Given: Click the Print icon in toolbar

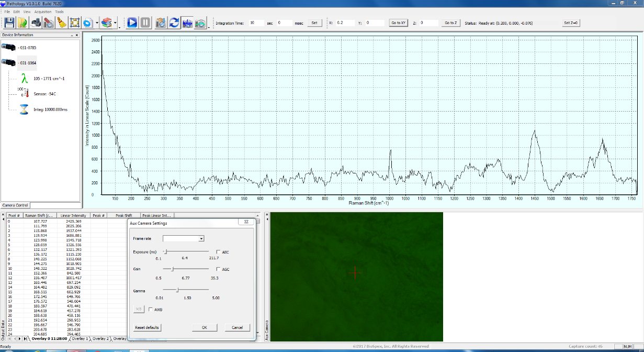Looking at the screenshot, I should 36,23.
